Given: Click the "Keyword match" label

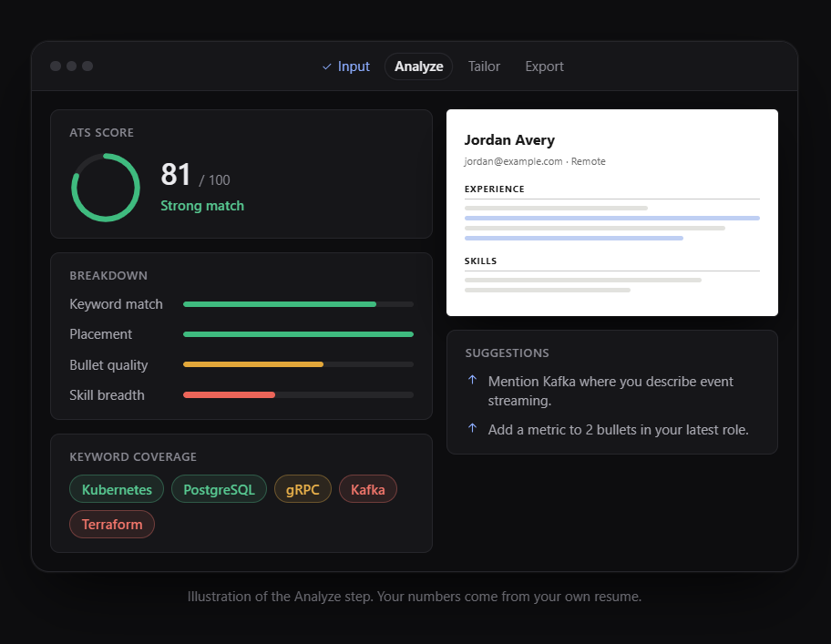Looking at the screenshot, I should [x=116, y=304].
